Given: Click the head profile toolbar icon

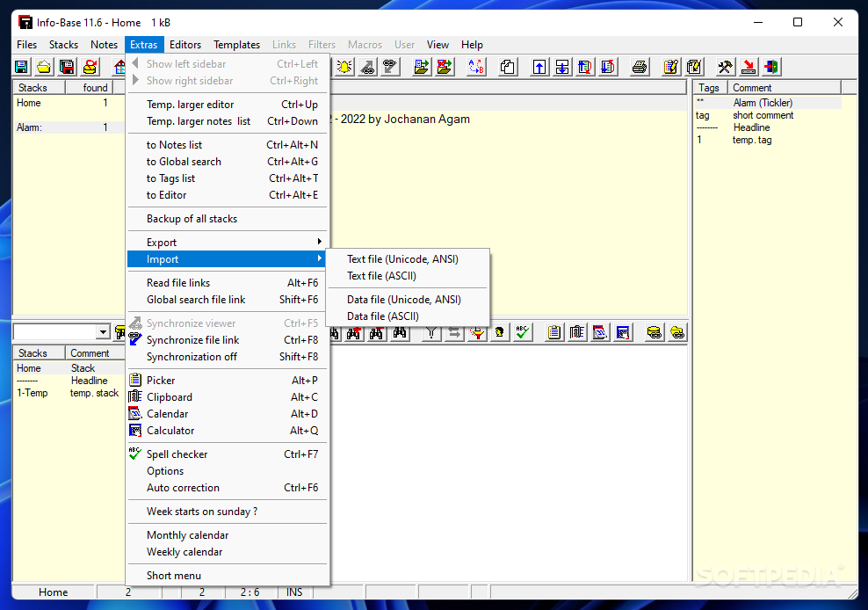Looking at the screenshot, I should 500,332.
